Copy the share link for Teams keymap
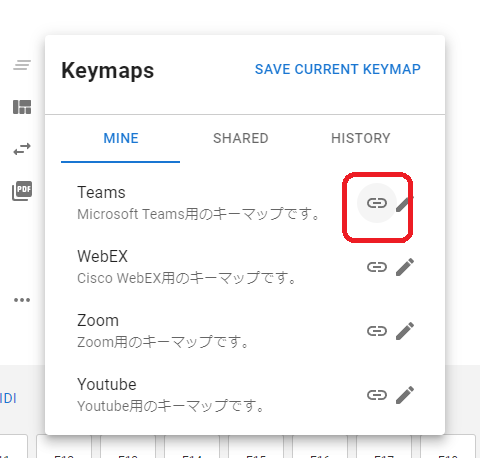Viewport: 480px width, 458px height. (x=377, y=203)
